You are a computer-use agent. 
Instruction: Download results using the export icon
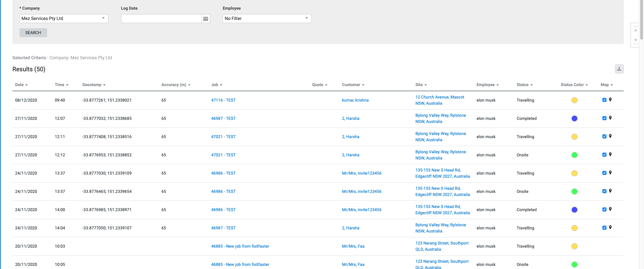pyautogui.click(x=619, y=69)
